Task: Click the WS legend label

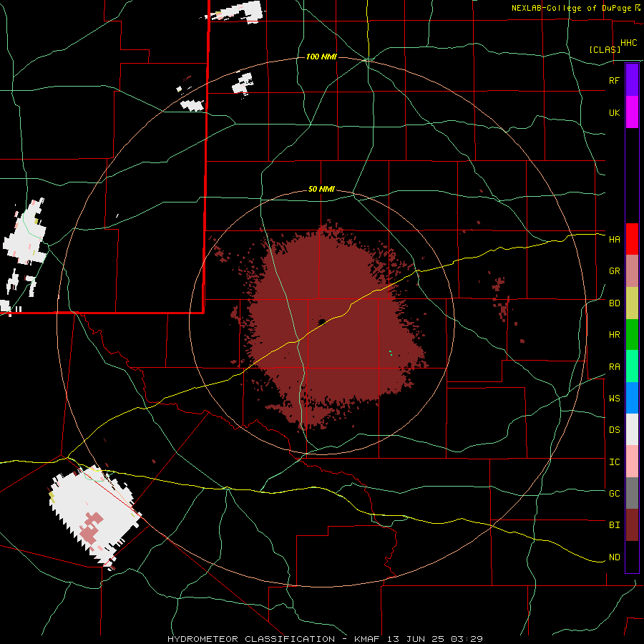Action: [x=614, y=399]
